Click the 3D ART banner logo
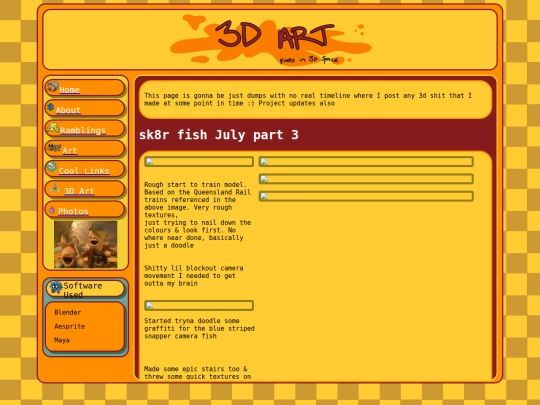The height and width of the screenshot is (405, 540). click(270, 40)
